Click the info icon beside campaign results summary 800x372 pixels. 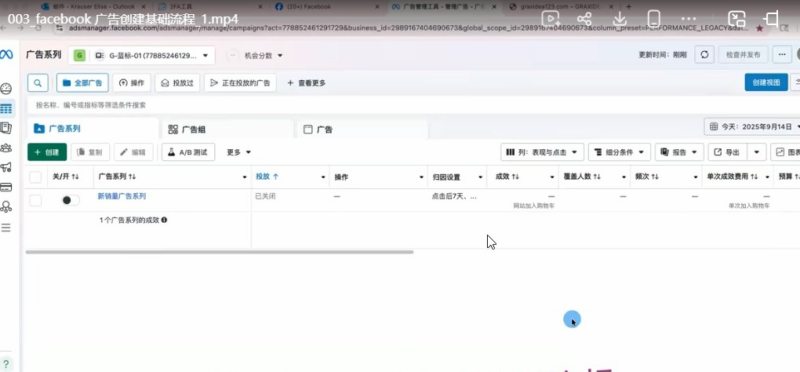tap(164, 220)
